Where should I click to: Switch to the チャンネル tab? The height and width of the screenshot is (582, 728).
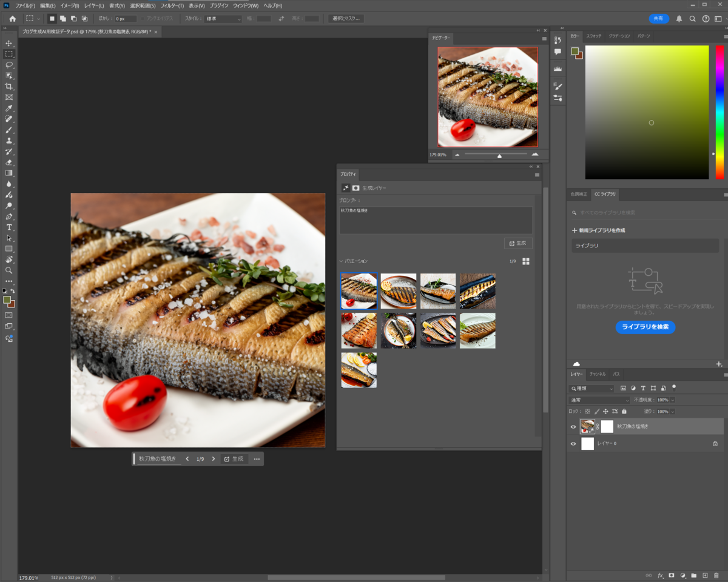point(598,374)
